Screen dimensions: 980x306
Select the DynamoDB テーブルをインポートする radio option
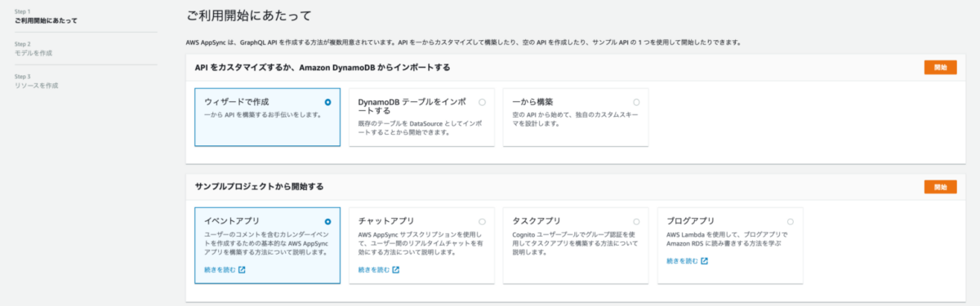pyautogui.click(x=482, y=102)
